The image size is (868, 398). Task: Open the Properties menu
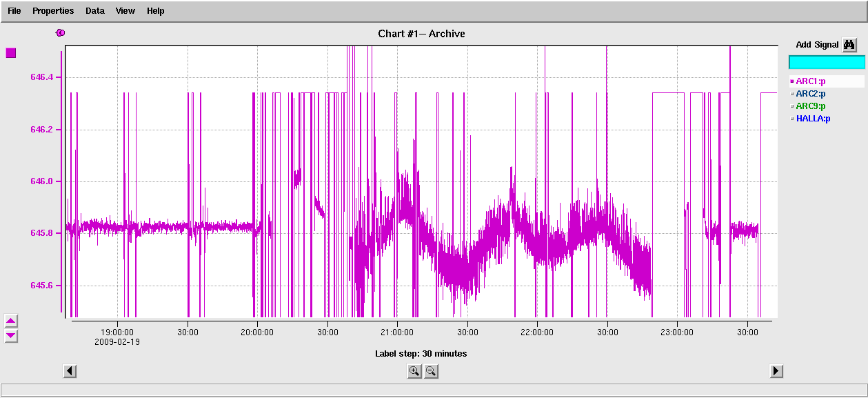(53, 11)
